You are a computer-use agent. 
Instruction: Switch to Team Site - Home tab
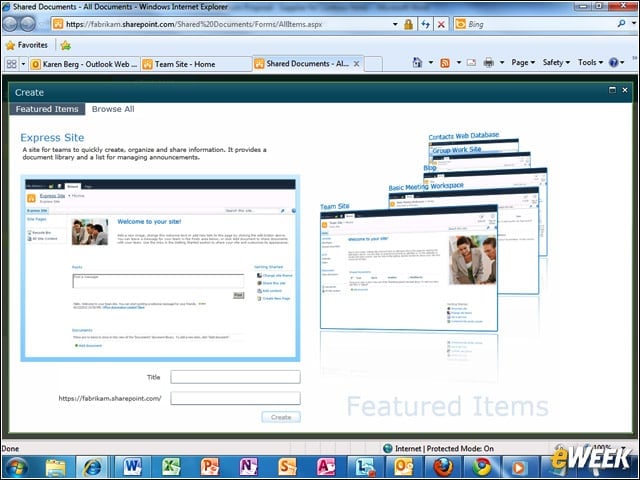tap(196, 64)
